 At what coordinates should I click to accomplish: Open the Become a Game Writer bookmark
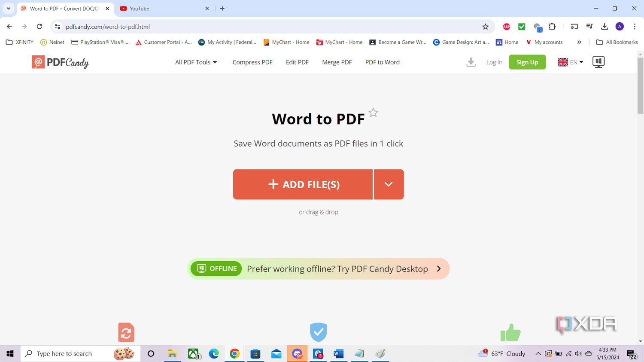click(x=398, y=42)
